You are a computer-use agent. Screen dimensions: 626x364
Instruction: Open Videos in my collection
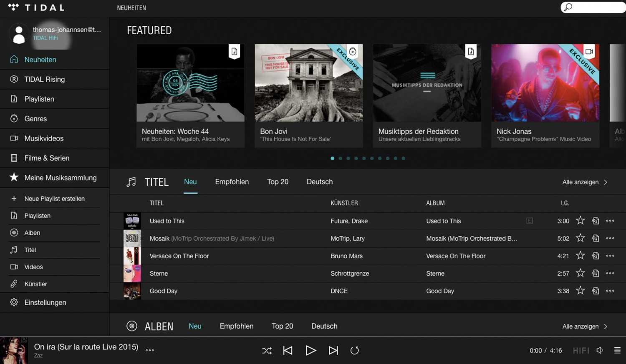point(54,267)
